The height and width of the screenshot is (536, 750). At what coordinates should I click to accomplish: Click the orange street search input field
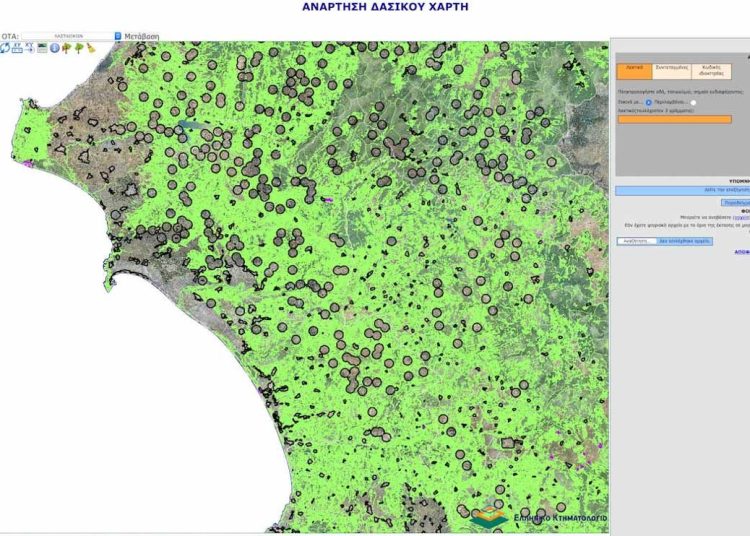coord(673,119)
